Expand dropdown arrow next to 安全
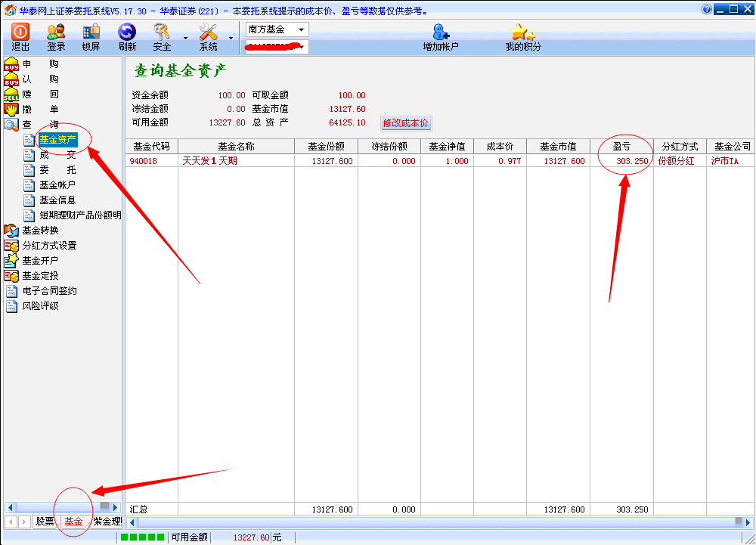The height and width of the screenshot is (545, 756). click(185, 38)
